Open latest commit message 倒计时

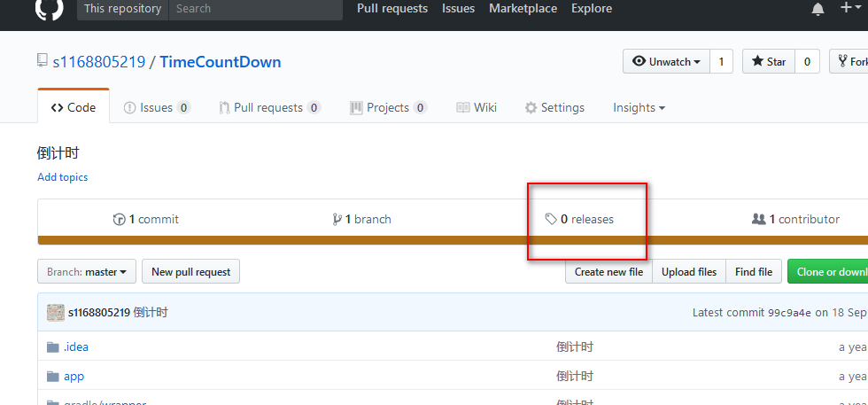[151, 313]
